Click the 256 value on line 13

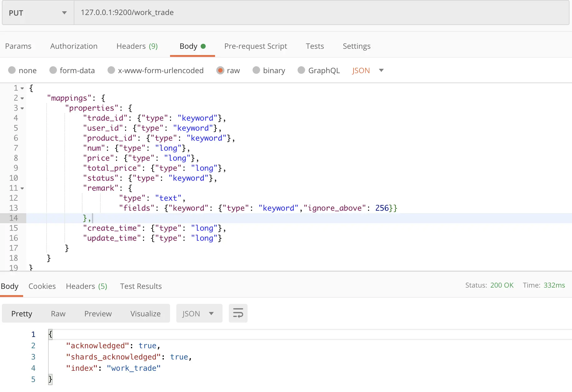[382, 208]
